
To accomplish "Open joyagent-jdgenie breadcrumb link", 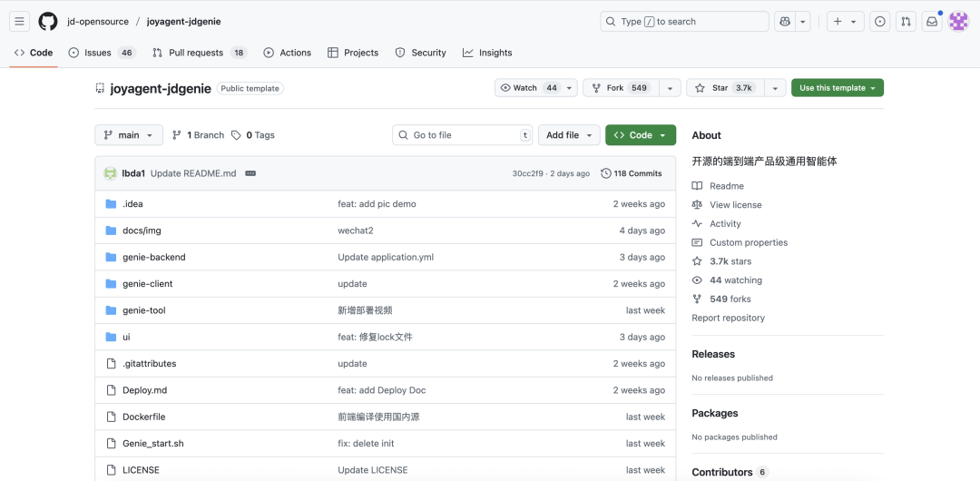I will coord(183,21).
